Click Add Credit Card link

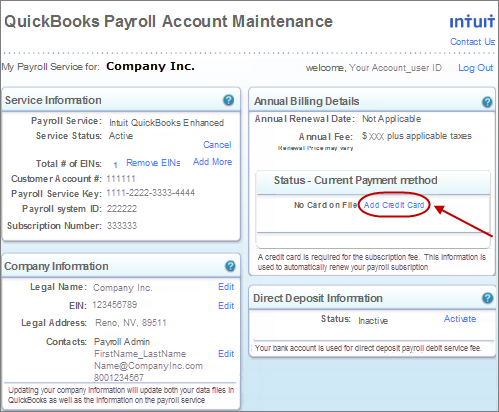pos(394,205)
